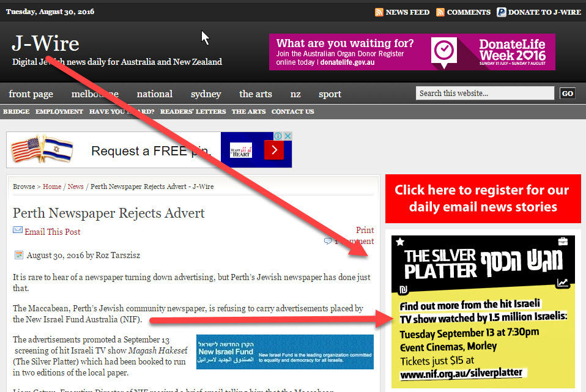
Task: Click the chart icon on Silver Platter ad
Action: (x=563, y=283)
